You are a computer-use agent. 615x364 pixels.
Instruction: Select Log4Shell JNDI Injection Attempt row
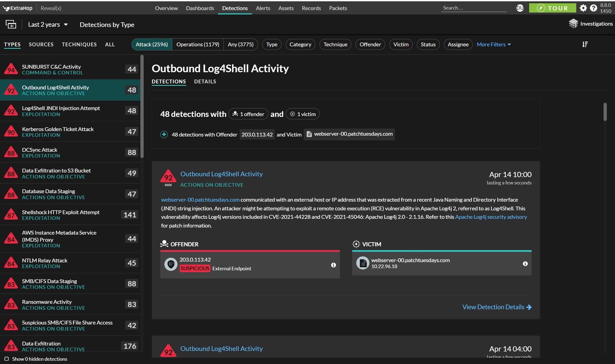(x=70, y=111)
